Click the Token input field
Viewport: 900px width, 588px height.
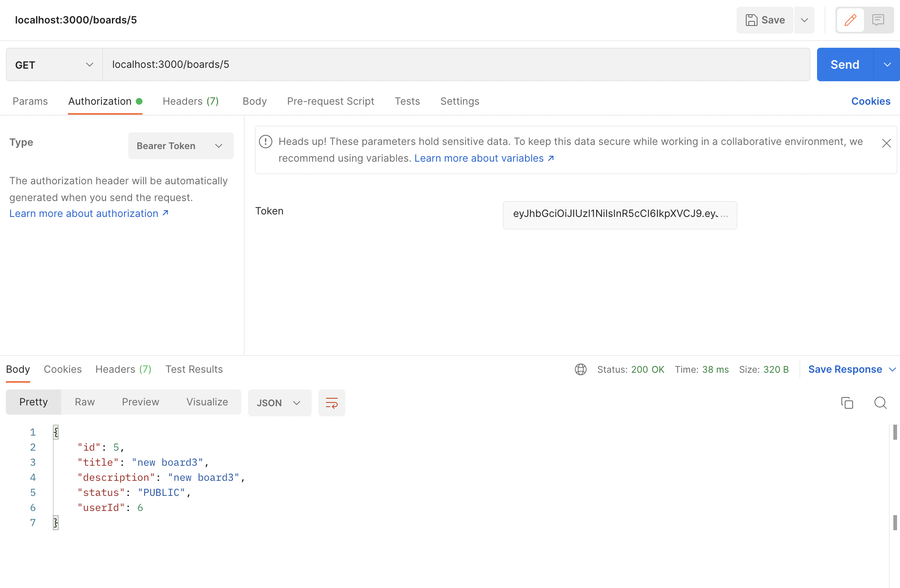619,214
